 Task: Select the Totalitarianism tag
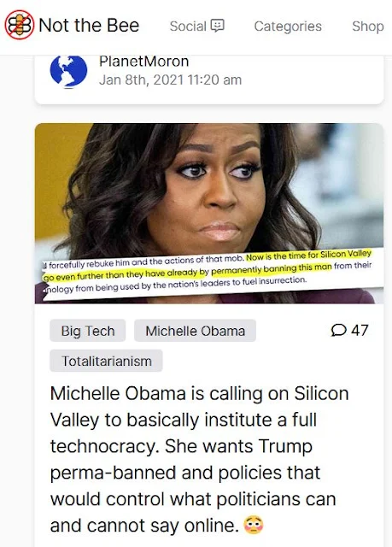coord(106,361)
